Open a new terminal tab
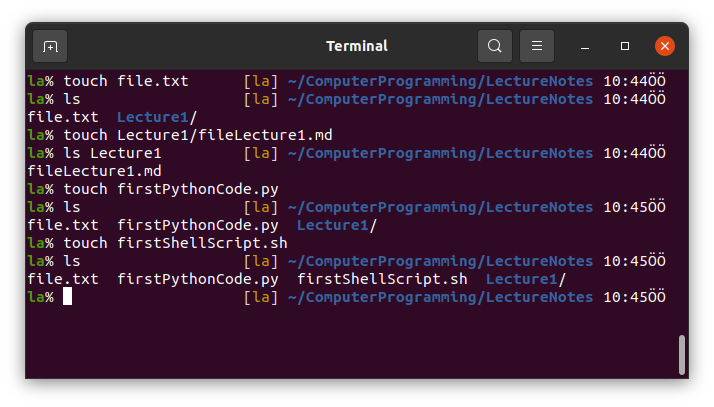714x407 pixels. tap(50, 46)
